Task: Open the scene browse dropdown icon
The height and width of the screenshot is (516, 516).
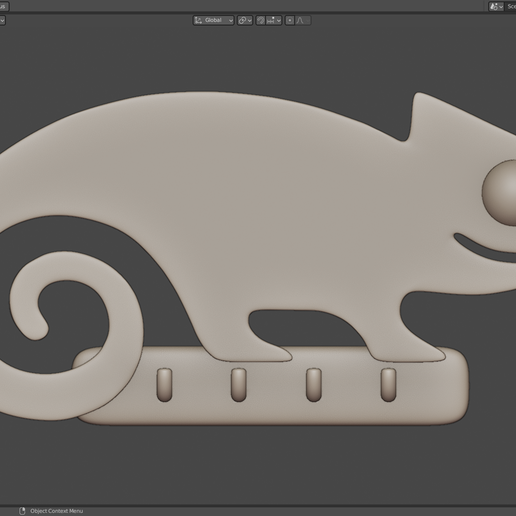Action: 496,6
